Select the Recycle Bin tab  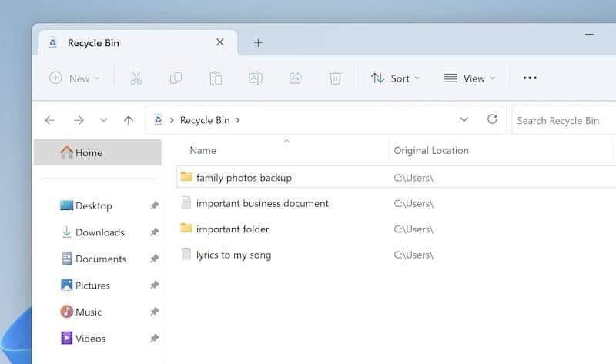pos(139,42)
